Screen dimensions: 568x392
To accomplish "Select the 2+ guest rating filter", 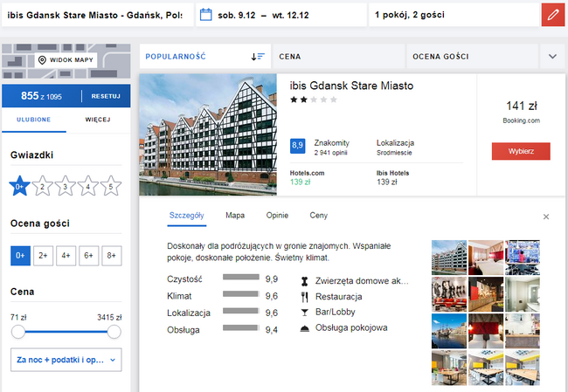I will click(43, 256).
